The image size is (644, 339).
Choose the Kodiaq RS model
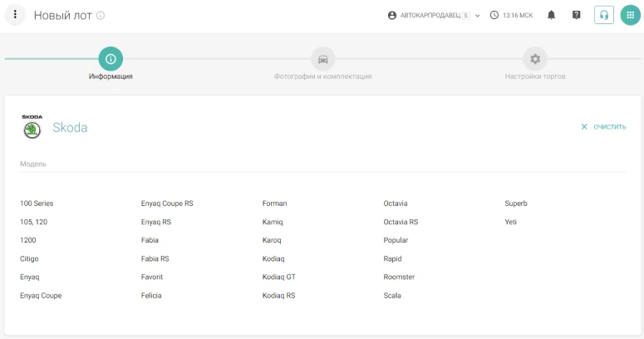pyautogui.click(x=278, y=296)
